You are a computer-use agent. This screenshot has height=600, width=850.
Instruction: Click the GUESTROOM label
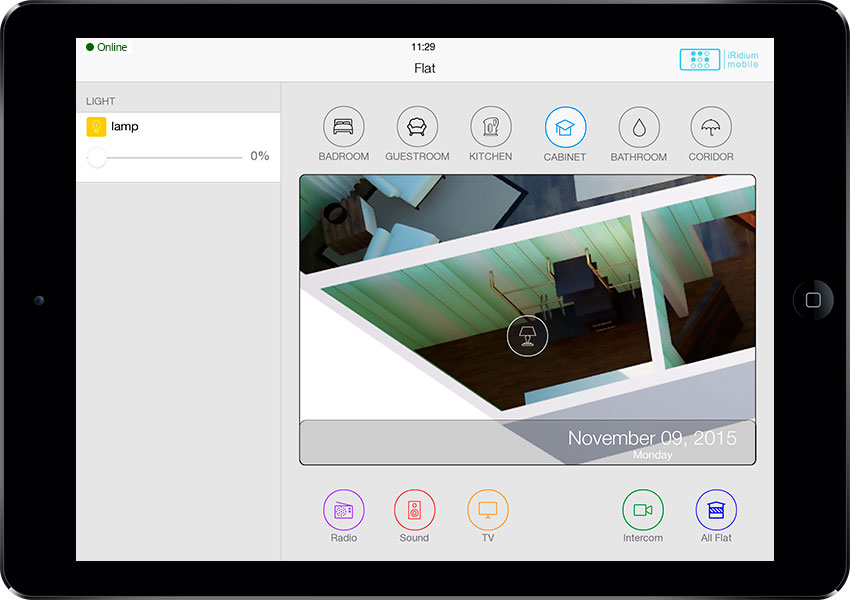tap(417, 156)
